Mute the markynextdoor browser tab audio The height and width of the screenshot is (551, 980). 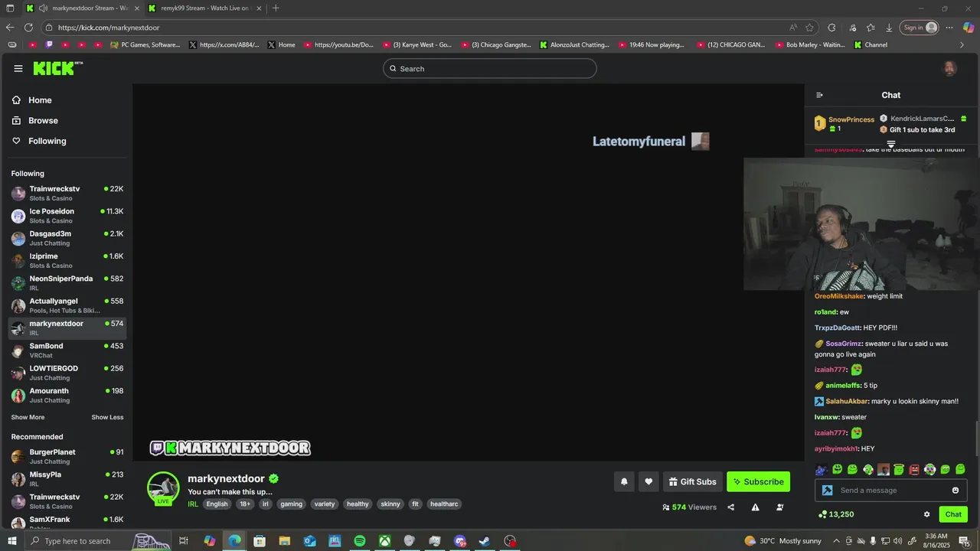click(44, 8)
